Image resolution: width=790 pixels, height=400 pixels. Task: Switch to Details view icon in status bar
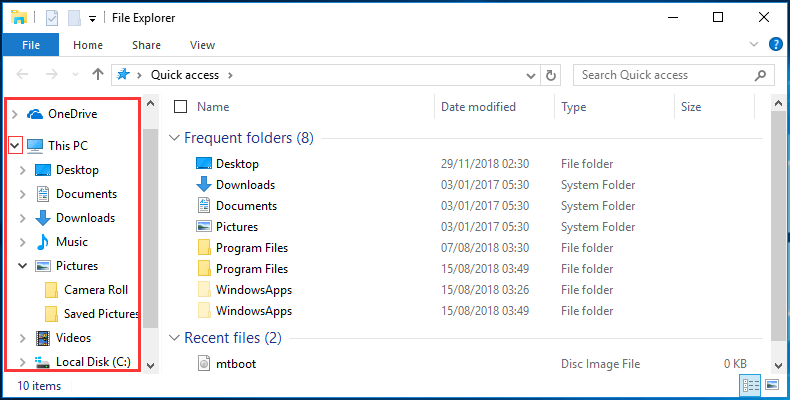coord(750,385)
